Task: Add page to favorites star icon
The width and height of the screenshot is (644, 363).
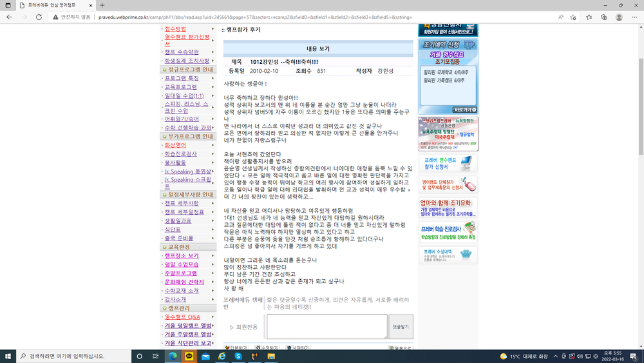Action: 573,17
